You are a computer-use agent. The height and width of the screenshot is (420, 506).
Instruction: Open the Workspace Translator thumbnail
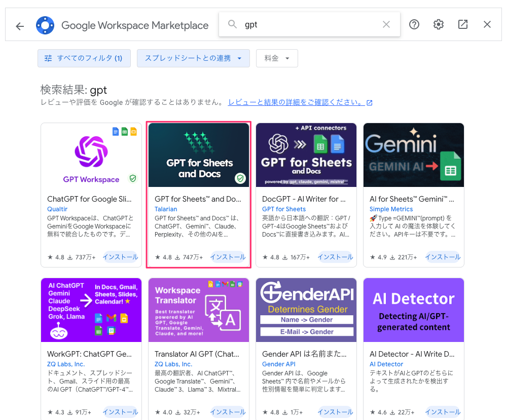[x=199, y=310]
